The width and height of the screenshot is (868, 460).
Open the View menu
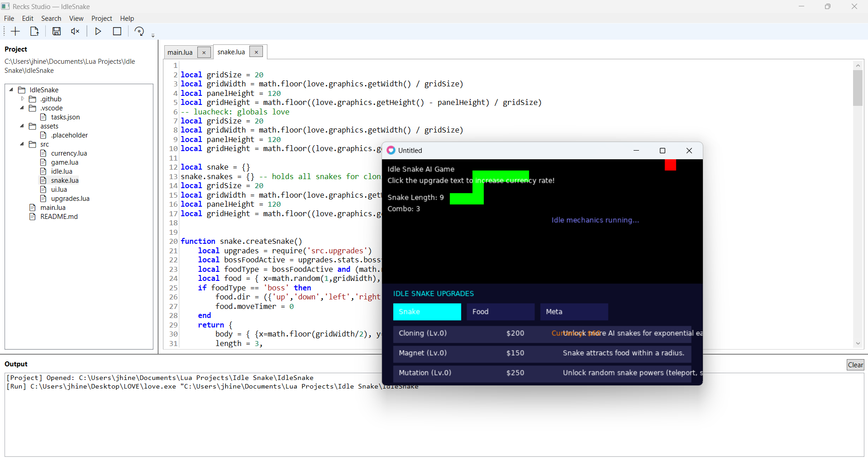point(76,19)
